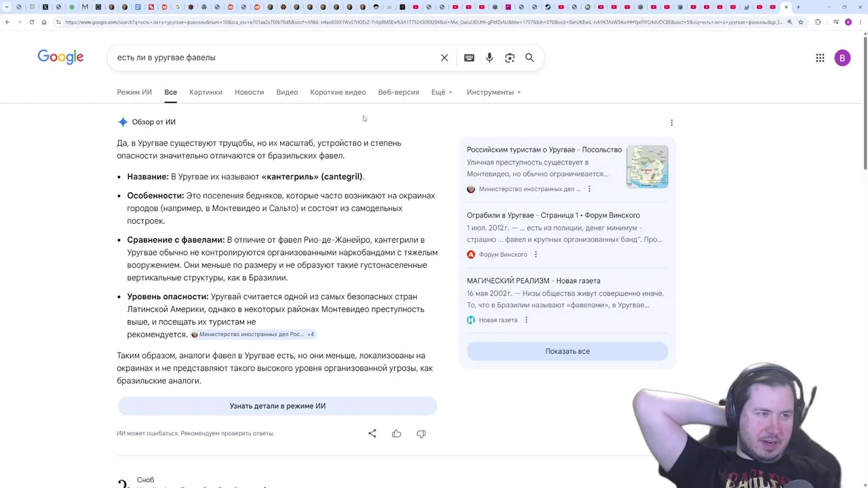868x488 pixels.
Task: Close the active Google search tab
Action: click(786, 7)
